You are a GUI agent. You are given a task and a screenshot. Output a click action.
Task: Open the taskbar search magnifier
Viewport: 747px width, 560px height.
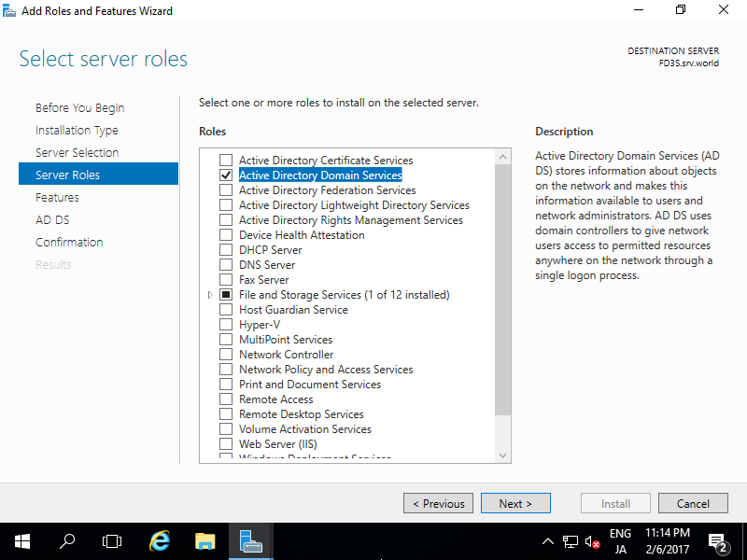[x=66, y=541]
